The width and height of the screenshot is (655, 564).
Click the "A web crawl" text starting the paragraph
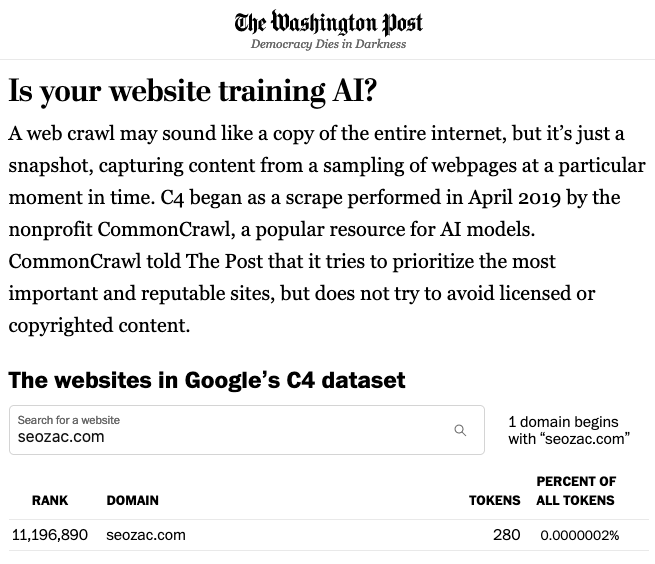58,133
